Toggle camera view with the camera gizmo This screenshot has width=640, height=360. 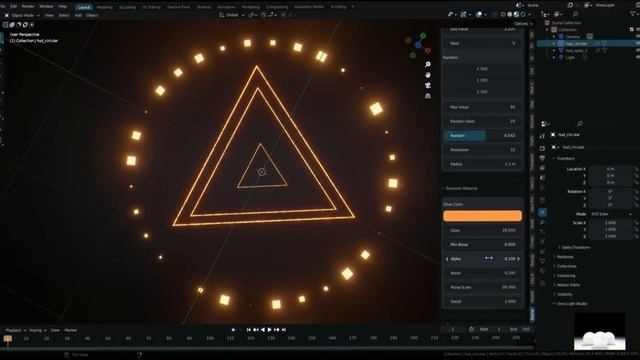427,85
